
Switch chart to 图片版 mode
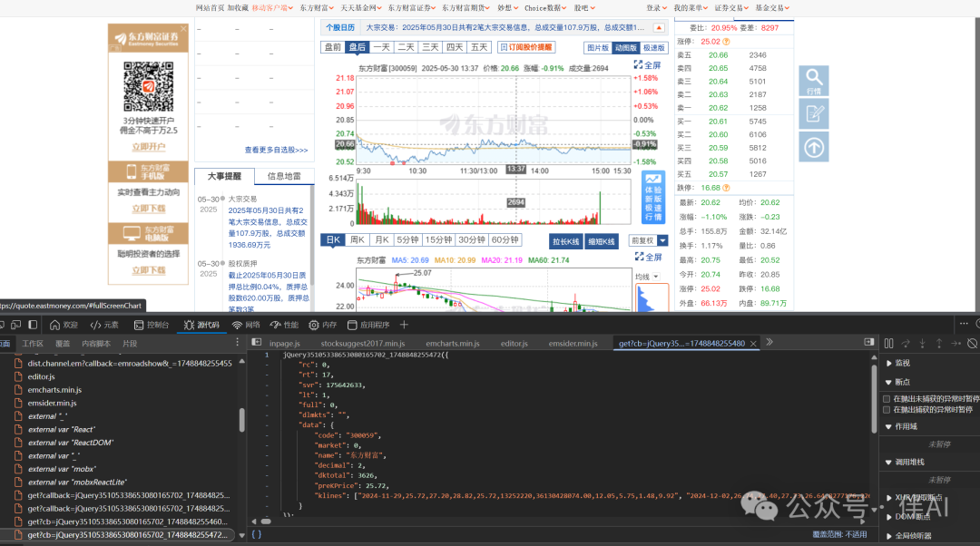[597, 47]
